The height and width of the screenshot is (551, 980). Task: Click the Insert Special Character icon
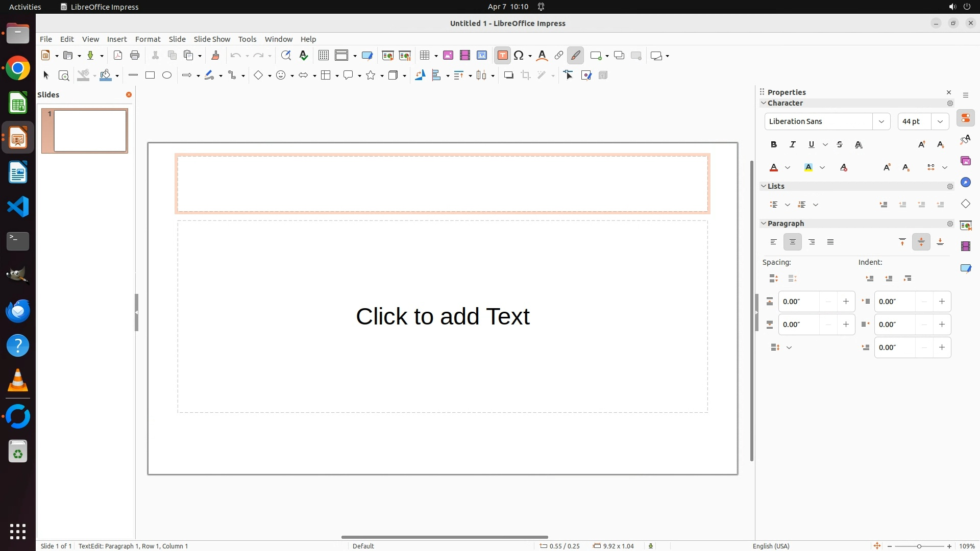pyautogui.click(x=519, y=56)
